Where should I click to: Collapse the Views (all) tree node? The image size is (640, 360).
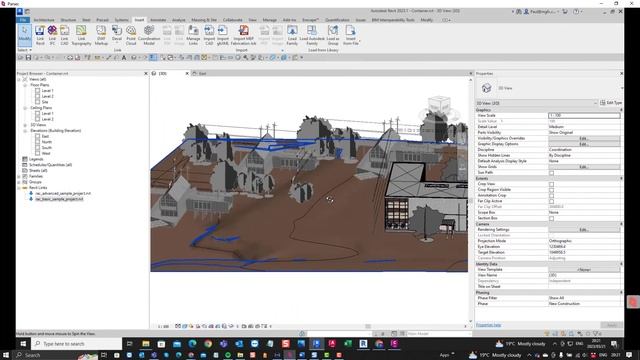(19, 79)
